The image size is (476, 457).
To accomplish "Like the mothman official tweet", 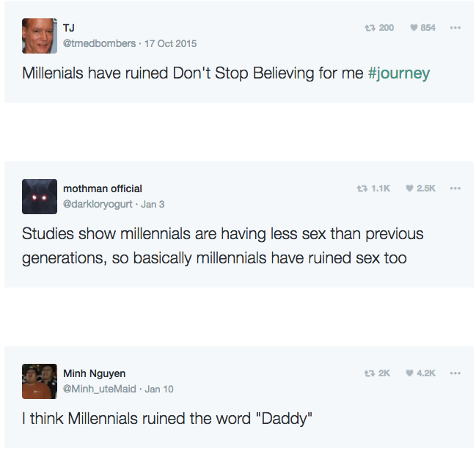I will (x=410, y=189).
